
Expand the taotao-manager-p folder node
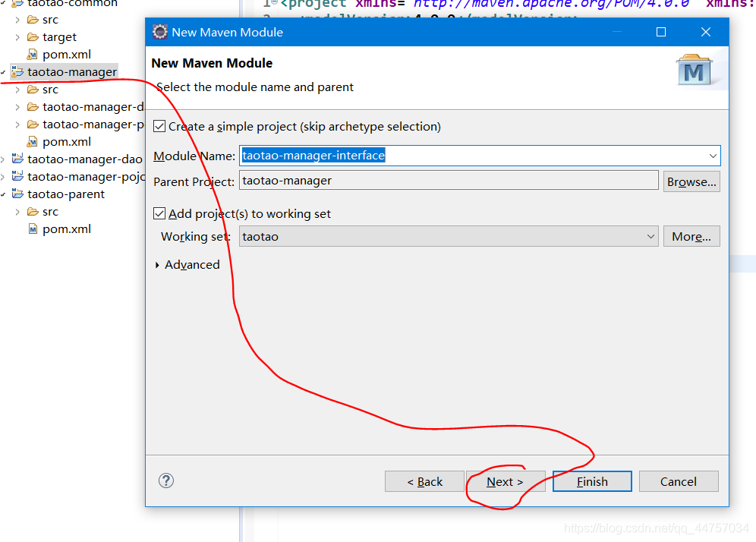pyautogui.click(x=17, y=124)
